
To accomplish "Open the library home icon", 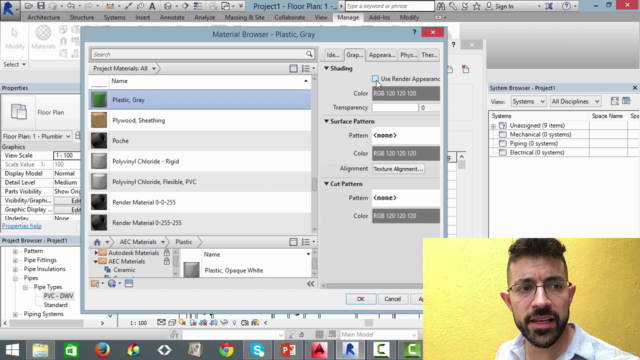I will click(x=97, y=242).
